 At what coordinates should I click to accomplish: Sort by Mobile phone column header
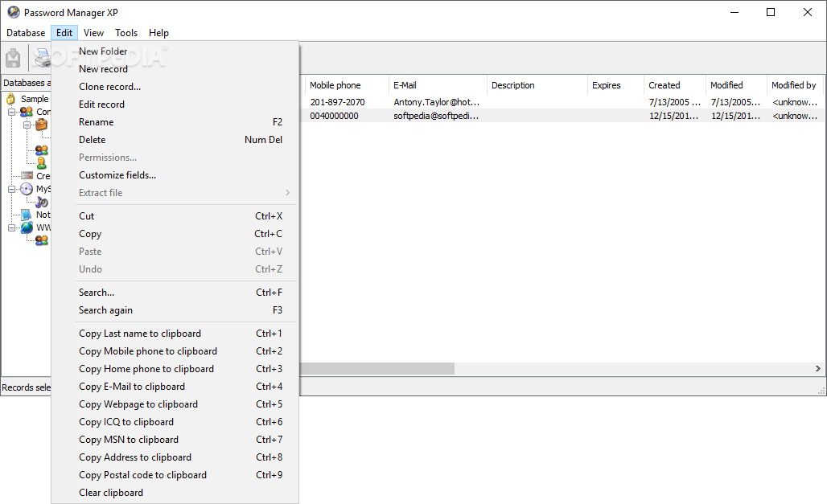click(347, 85)
